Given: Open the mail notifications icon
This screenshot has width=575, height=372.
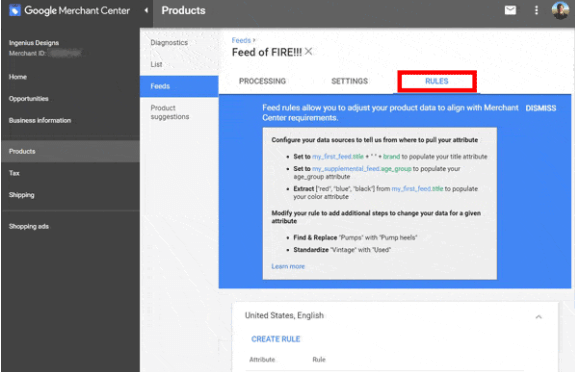Looking at the screenshot, I should pos(510,10).
